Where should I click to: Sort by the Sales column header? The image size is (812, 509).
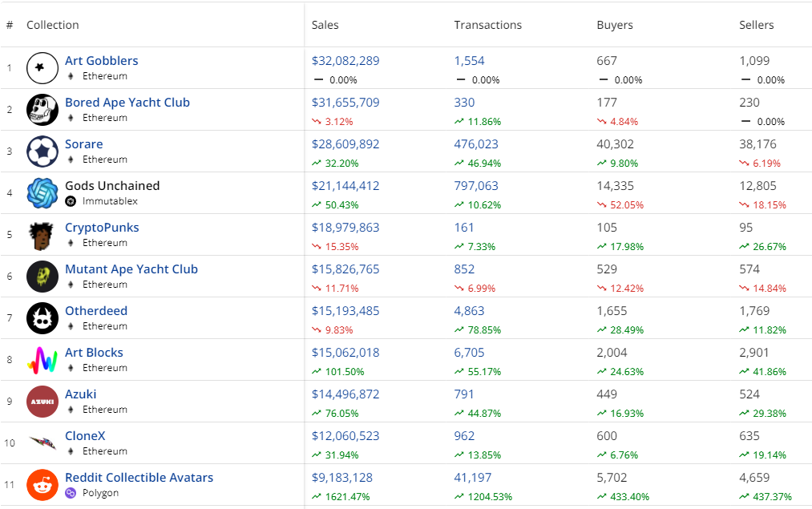[325, 25]
